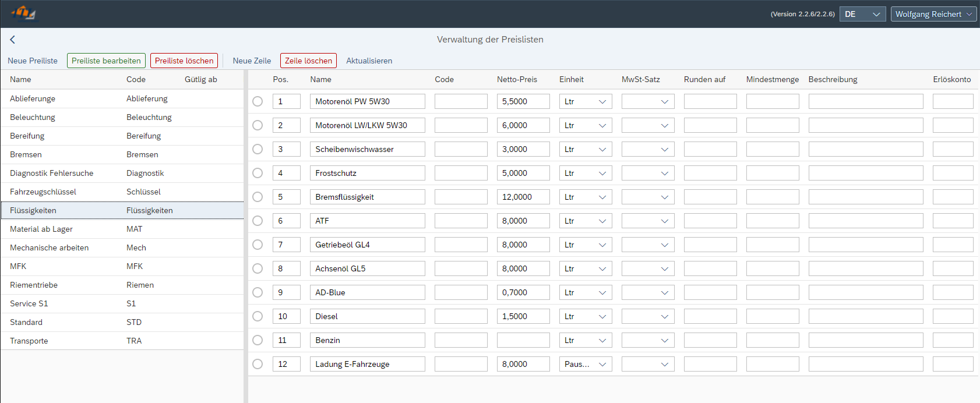Open the Transporte price list entry
Screen dimensions: 980x403
pos(29,341)
